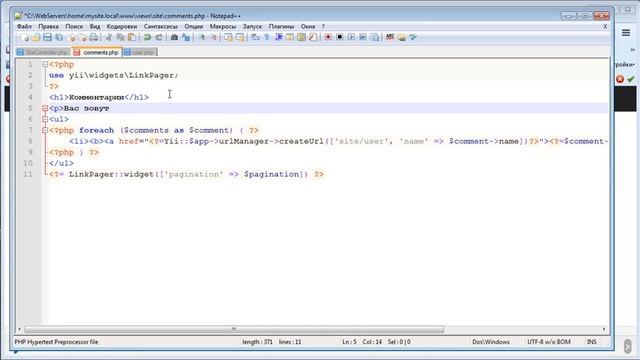Click the horizontal scrollbar left arrow
Screen dimensions: 640x360
[19, 329]
